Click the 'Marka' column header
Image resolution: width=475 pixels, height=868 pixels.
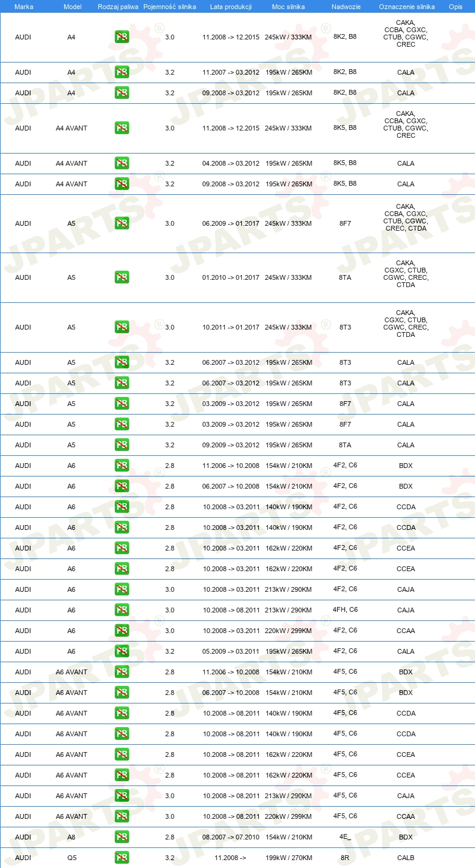(x=24, y=7)
